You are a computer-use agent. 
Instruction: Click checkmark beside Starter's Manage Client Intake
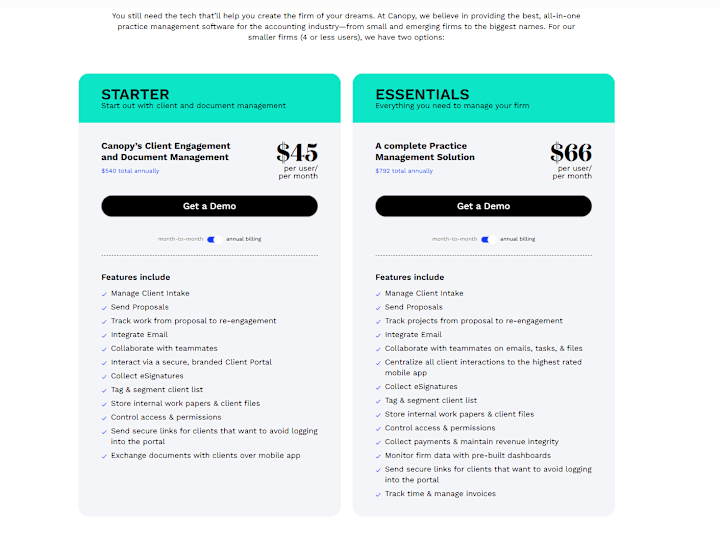pos(104,294)
